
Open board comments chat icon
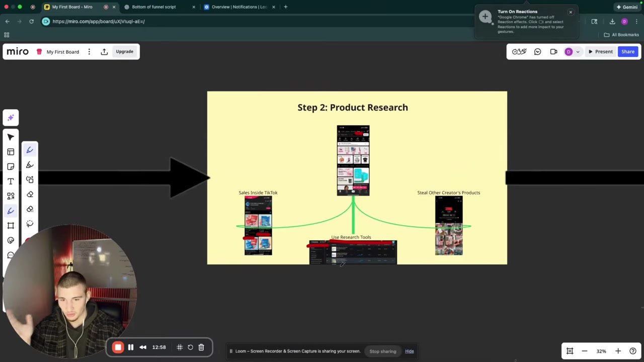click(x=537, y=52)
